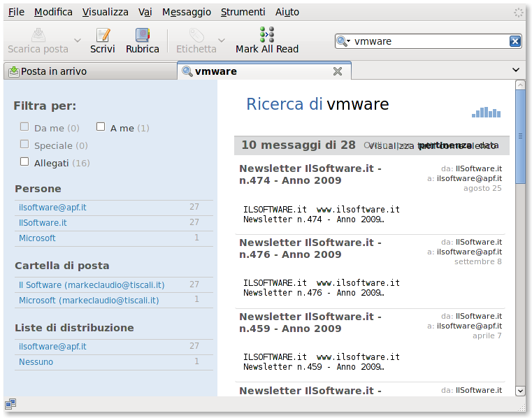Click the Scarica posta download icon
The width and height of the screenshot is (532, 418).
(x=38, y=35)
